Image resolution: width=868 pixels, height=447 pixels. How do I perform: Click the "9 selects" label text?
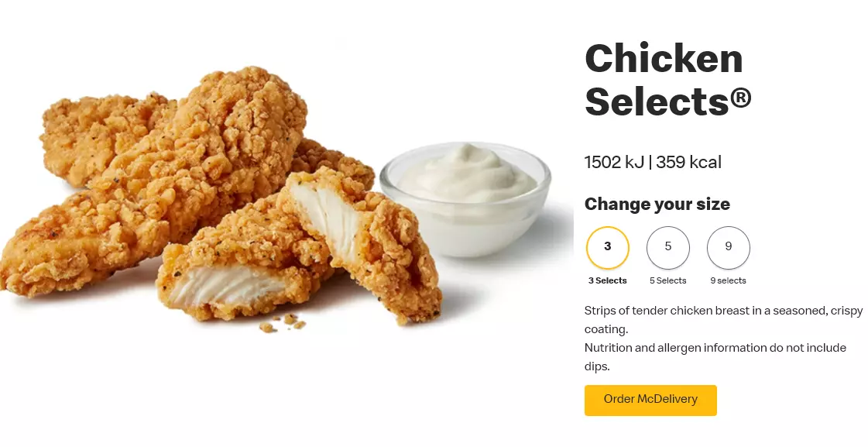click(x=728, y=281)
